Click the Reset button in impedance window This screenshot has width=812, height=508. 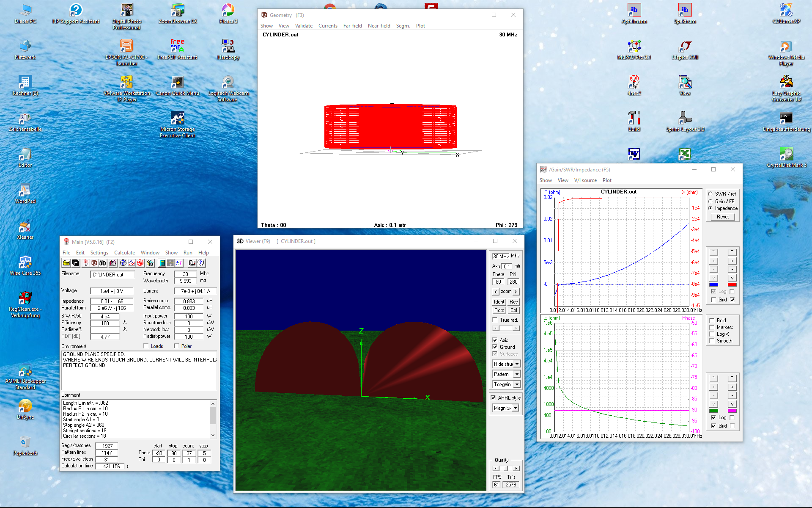point(723,217)
